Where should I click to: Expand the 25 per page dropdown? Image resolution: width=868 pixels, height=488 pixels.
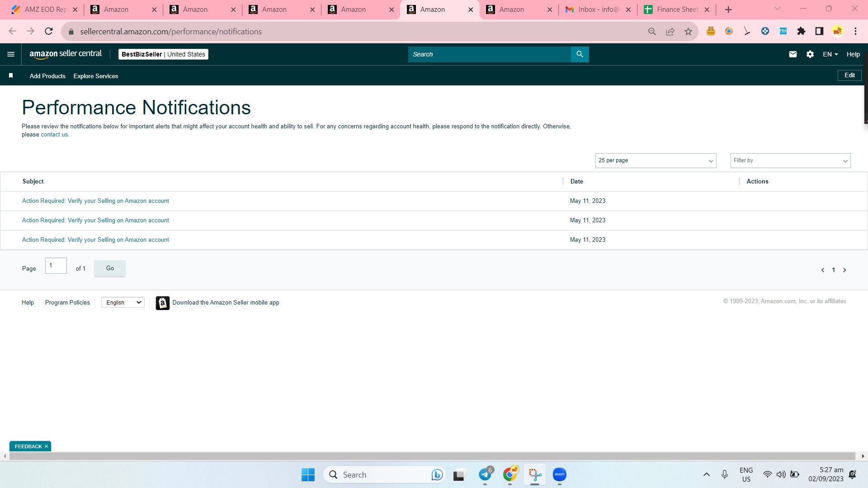click(x=656, y=160)
